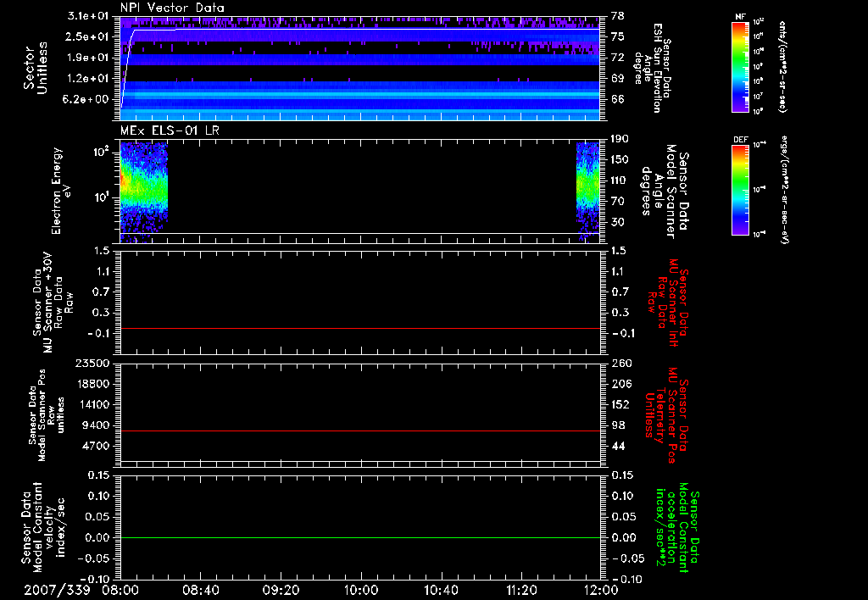Click the ELS spectrogram block ending near 12:00
The image size is (868, 600).
[588, 192]
